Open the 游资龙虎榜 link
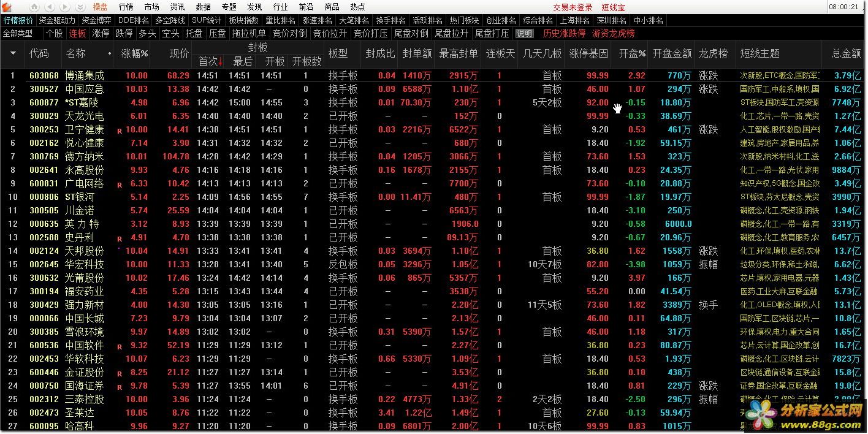This screenshot has width=868, height=434. (x=613, y=34)
